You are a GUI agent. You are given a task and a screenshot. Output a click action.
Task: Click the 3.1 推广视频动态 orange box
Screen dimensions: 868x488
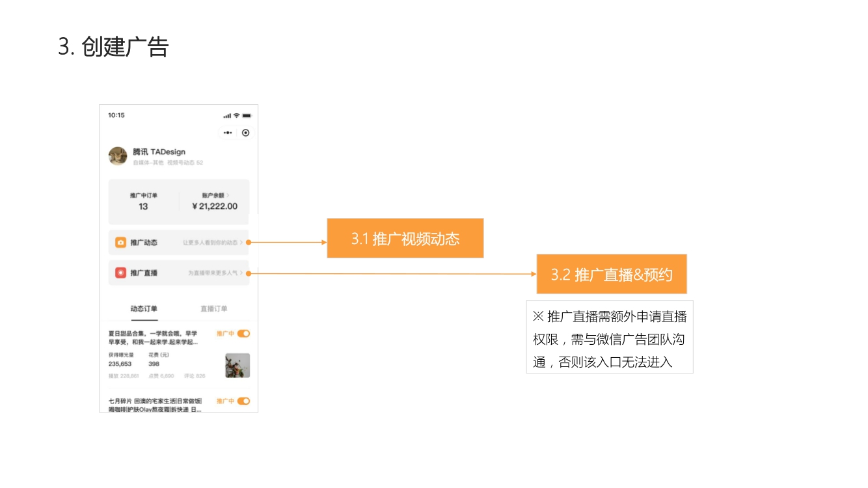[405, 238]
